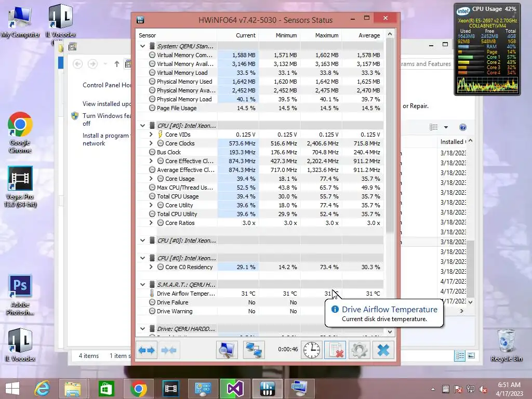
Task: Expand the Core VIDs row
Action: (x=151, y=135)
